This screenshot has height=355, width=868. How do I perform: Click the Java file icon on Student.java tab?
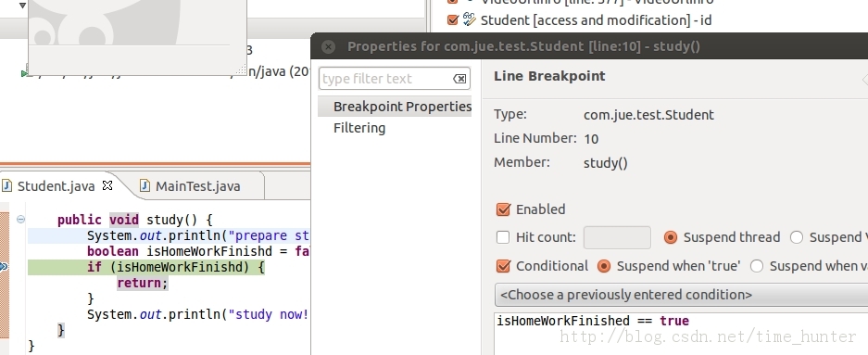click(x=6, y=185)
